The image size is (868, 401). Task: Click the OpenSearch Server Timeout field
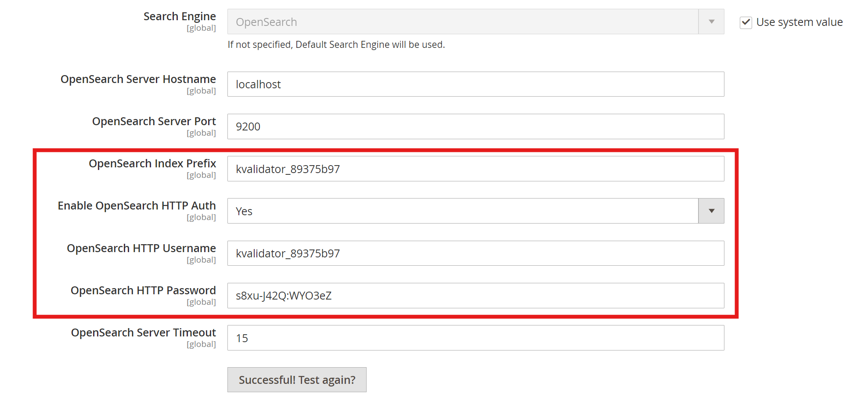coord(475,338)
